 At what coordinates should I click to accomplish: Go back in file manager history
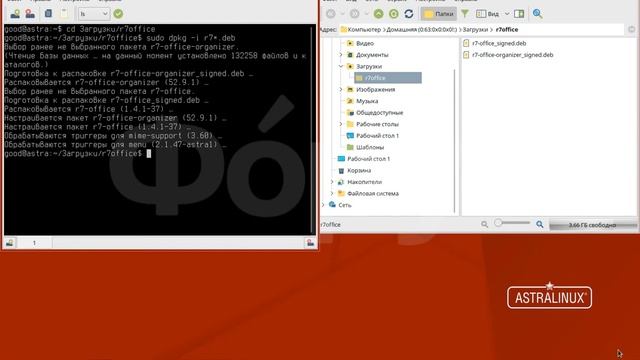click(x=331, y=14)
